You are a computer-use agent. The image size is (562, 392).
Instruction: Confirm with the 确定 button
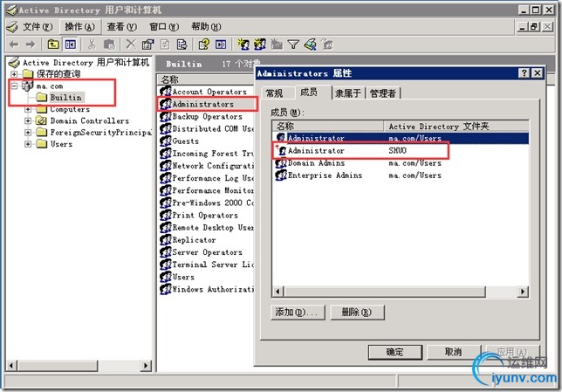pyautogui.click(x=395, y=352)
